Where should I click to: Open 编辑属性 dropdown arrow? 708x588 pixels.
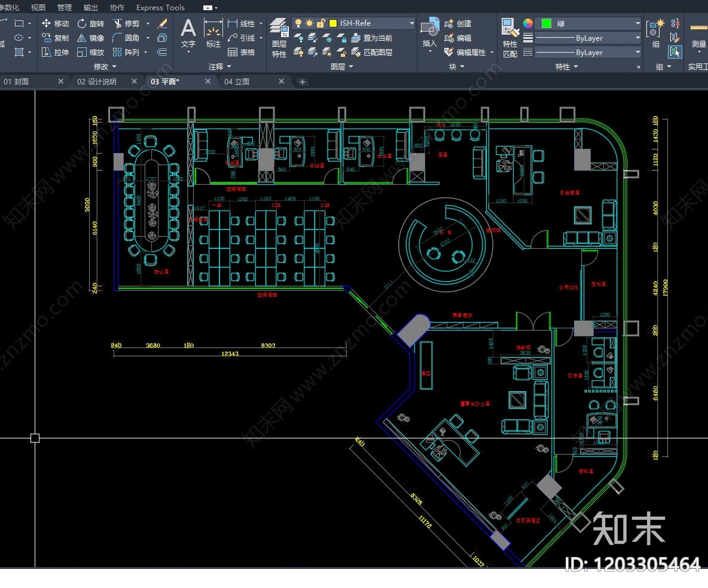(x=492, y=53)
